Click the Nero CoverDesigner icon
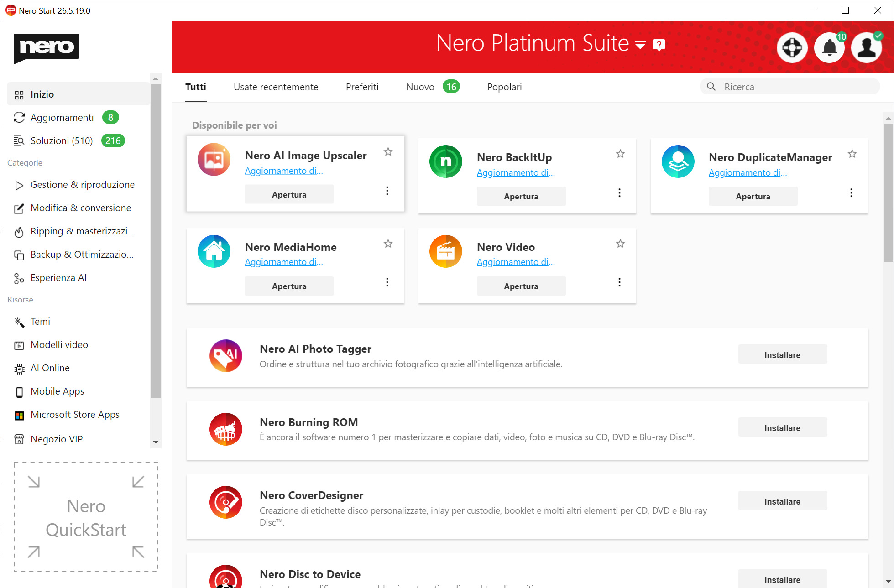 [225, 502]
